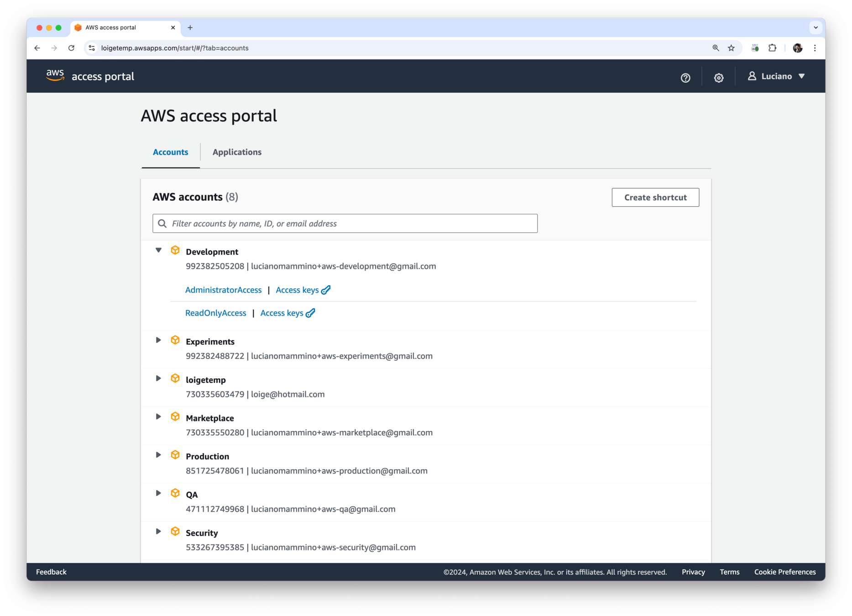852x616 pixels.
Task: Click the QA account cube icon
Action: point(175,494)
